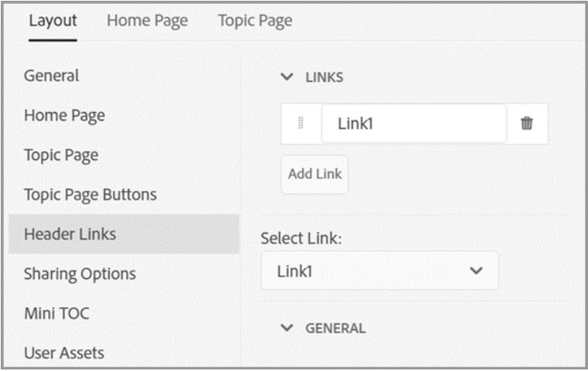Select Topic Page in the sidebar list
588x371 pixels.
click(x=61, y=155)
